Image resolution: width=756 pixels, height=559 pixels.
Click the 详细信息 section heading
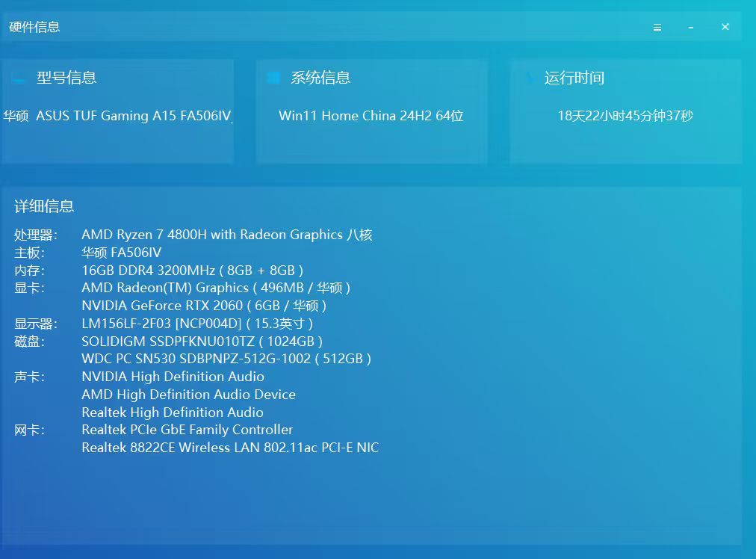point(44,206)
